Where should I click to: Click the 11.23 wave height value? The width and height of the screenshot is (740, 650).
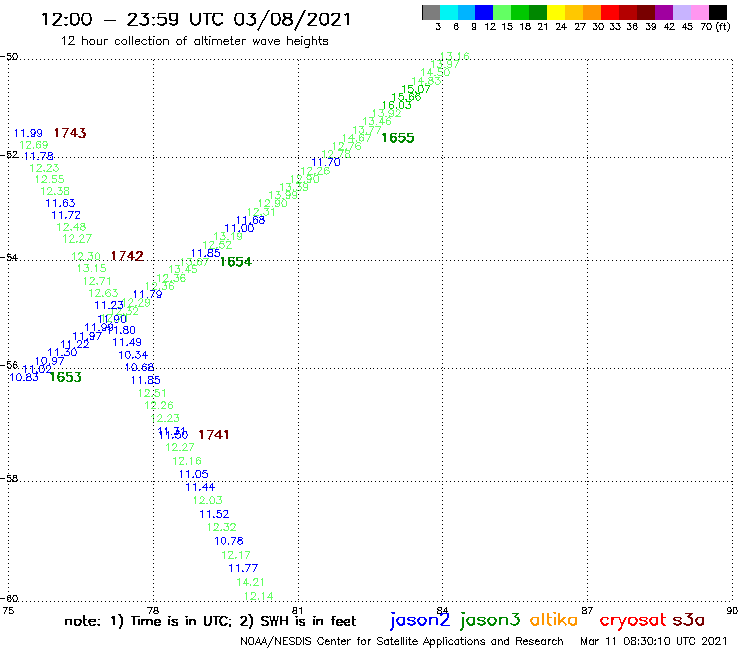[109, 305]
